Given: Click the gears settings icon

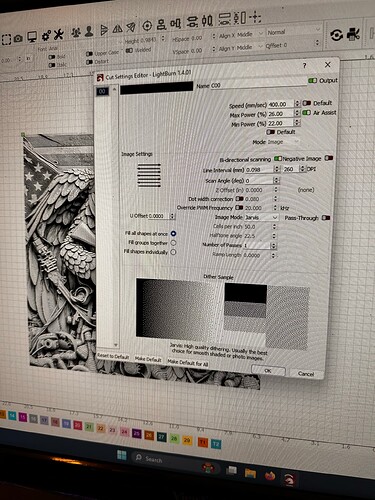Looking at the screenshot, I should point(46,35).
